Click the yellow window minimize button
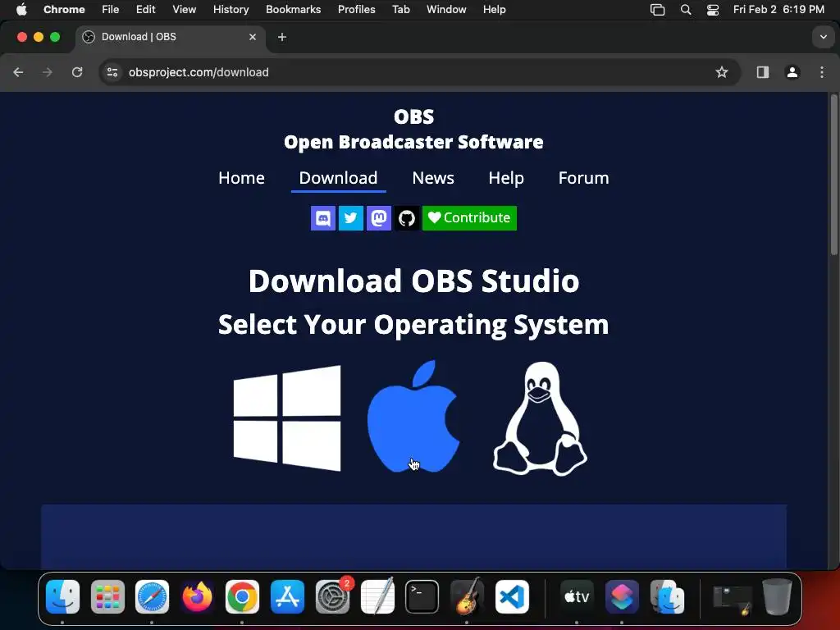Screen dimensions: 840x630 click(39, 37)
